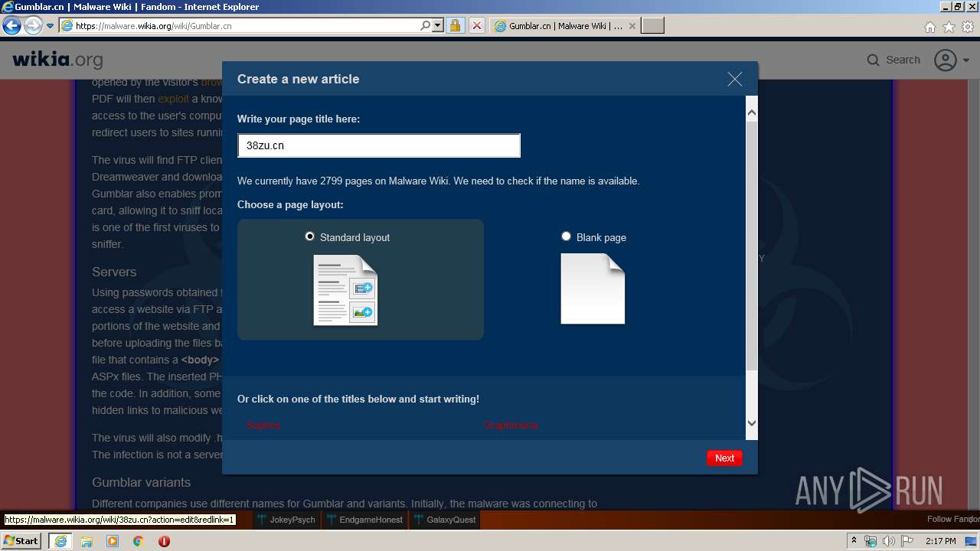The height and width of the screenshot is (551, 980).
Task: Click the Servers heading in article
Action: [x=114, y=272]
